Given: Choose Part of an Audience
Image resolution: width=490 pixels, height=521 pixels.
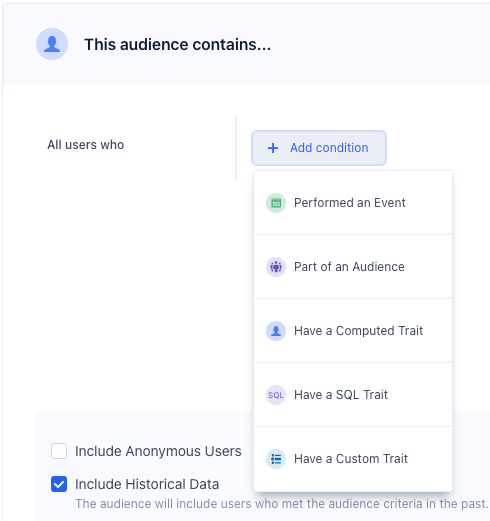Looking at the screenshot, I should [x=353, y=267].
